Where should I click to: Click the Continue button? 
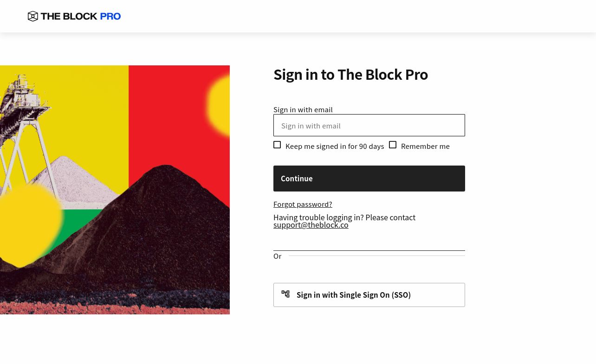coord(369,179)
